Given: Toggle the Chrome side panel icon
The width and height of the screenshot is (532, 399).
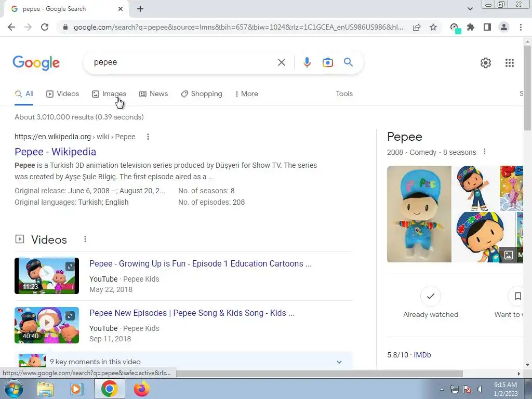Looking at the screenshot, I should [x=487, y=27].
